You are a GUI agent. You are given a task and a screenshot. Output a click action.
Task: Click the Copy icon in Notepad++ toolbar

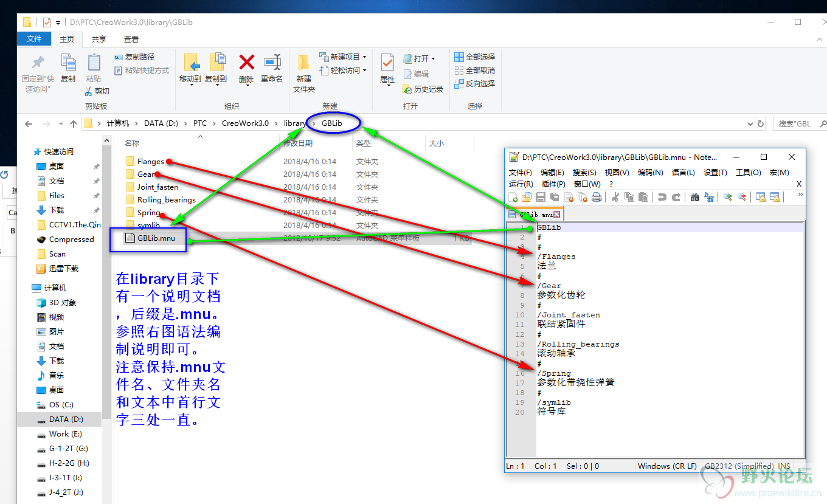[629, 197]
